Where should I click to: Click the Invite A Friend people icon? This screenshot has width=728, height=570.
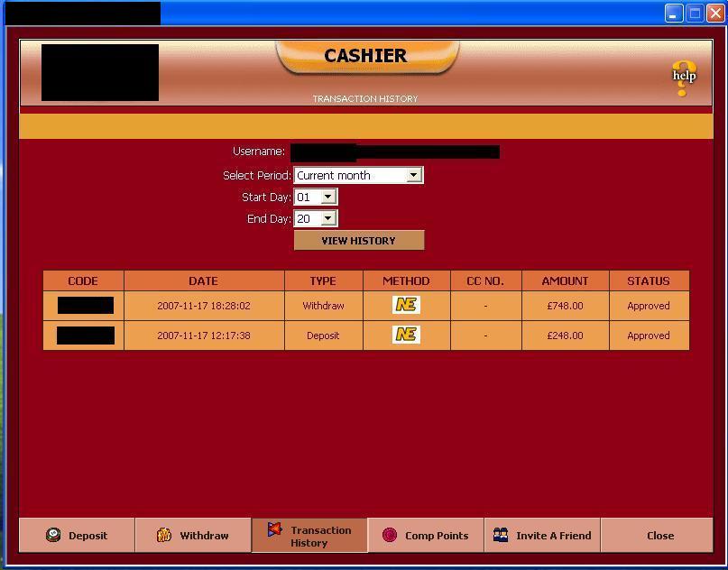click(501, 535)
